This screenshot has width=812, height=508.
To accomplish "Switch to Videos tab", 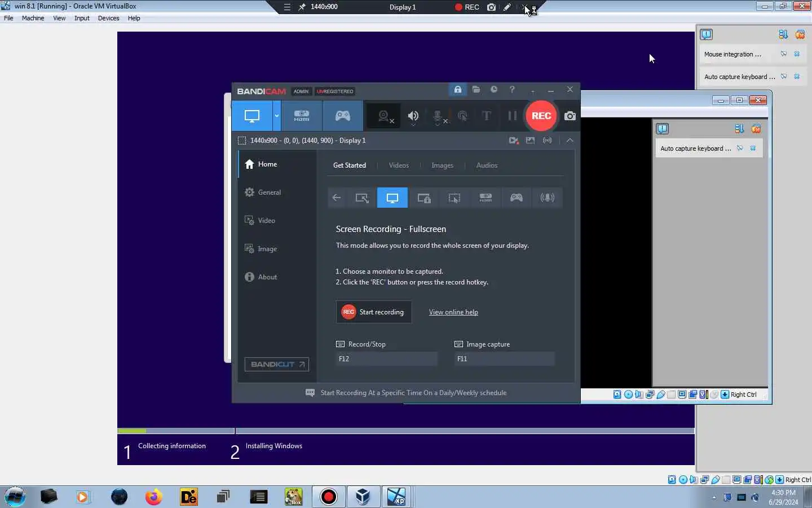I will pos(399,165).
